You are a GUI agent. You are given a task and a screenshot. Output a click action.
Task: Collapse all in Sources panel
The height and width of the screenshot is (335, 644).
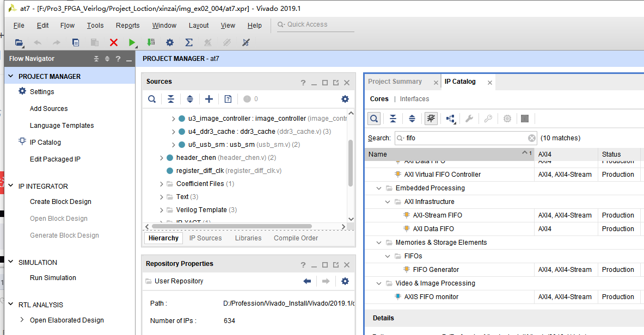[171, 99]
